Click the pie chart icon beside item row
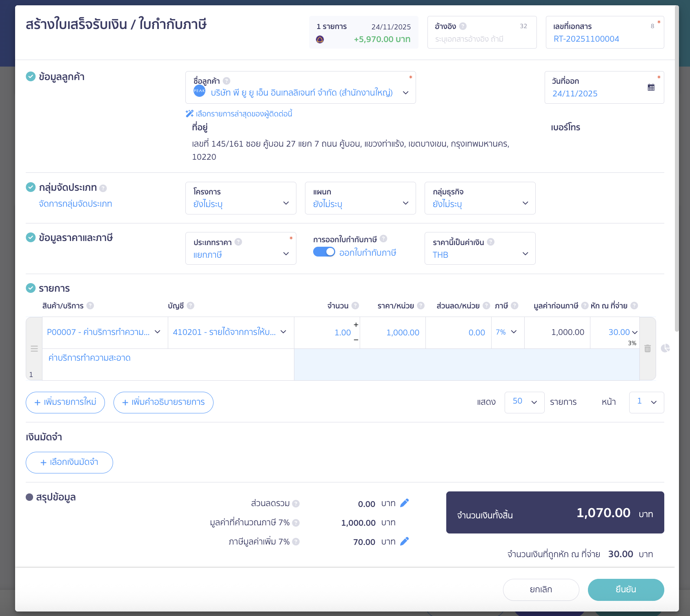The width and height of the screenshot is (690, 616). point(665,348)
